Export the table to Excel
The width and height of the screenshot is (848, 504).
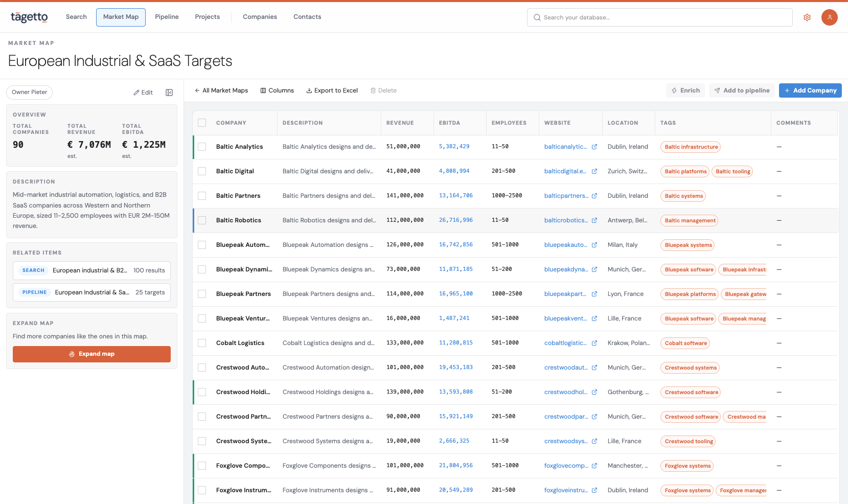click(x=332, y=90)
